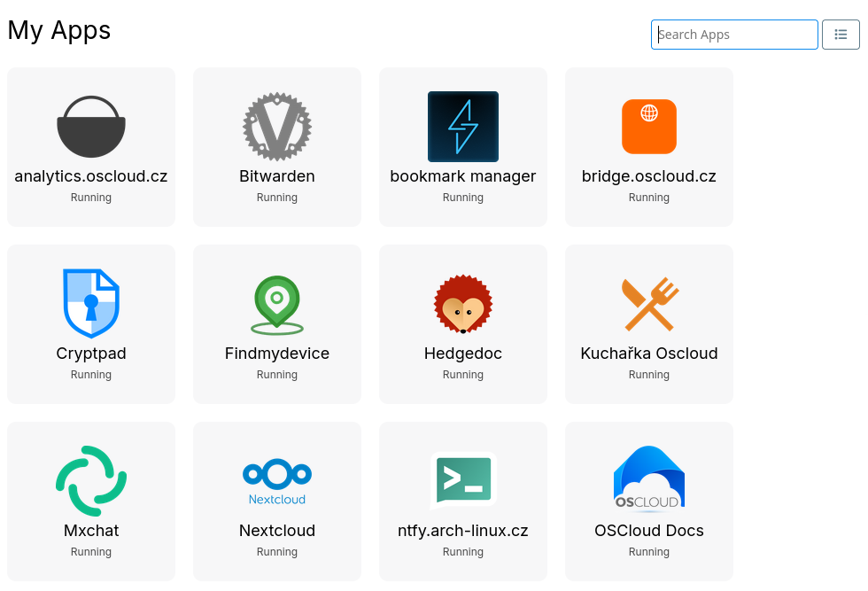Click the Hedgedoc app name
Screen dimensions: 868x591
point(463,354)
